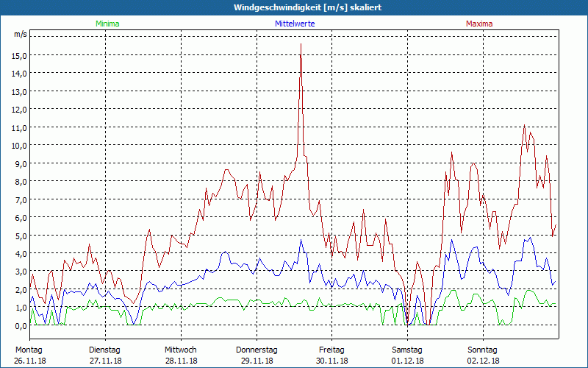588x368 pixels.
Task: Click the date 02.12.18
Action: tap(484, 361)
